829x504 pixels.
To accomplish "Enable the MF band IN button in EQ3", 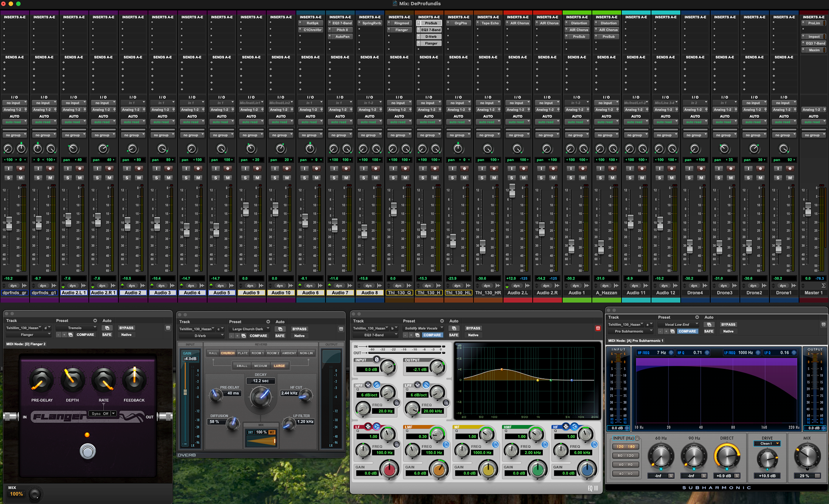I will pos(495,444).
